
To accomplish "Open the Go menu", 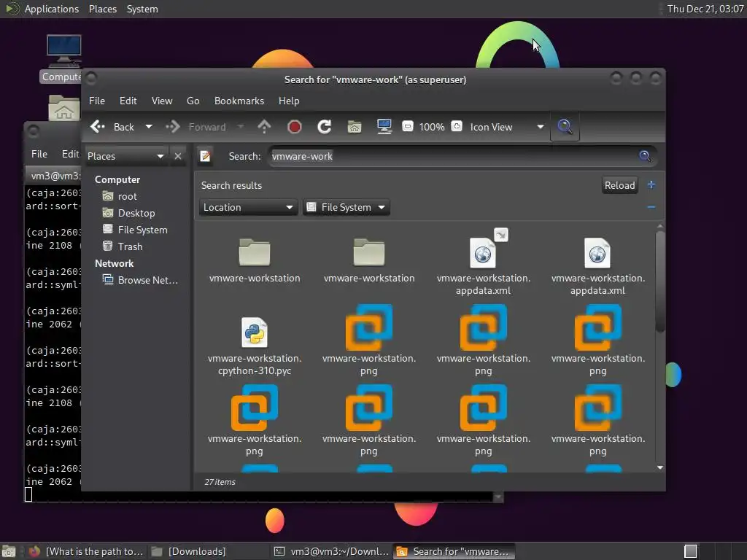I will point(193,101).
